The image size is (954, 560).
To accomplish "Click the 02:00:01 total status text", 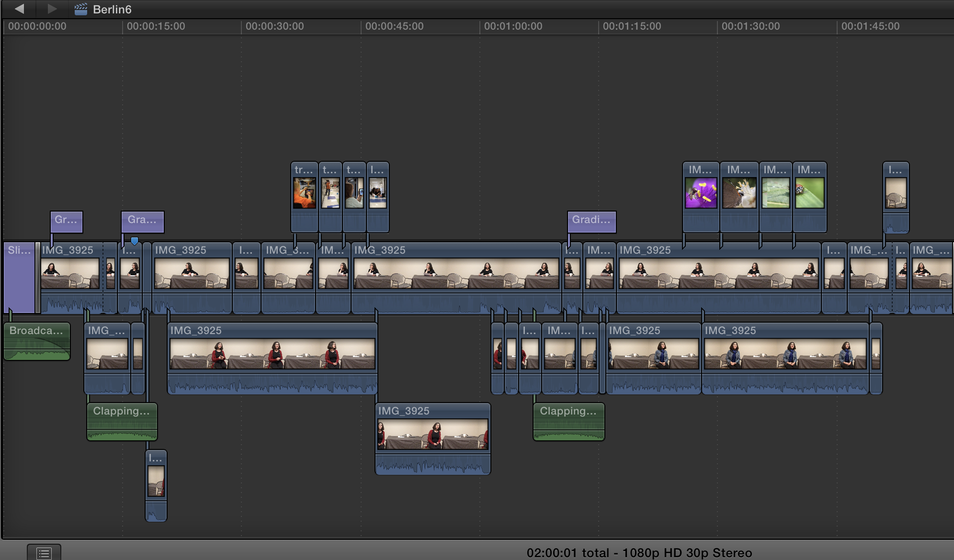I will tap(639, 553).
